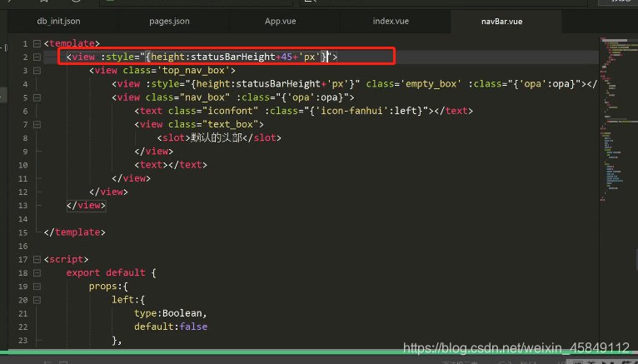Collapse the props fold on line 19

(x=37, y=287)
